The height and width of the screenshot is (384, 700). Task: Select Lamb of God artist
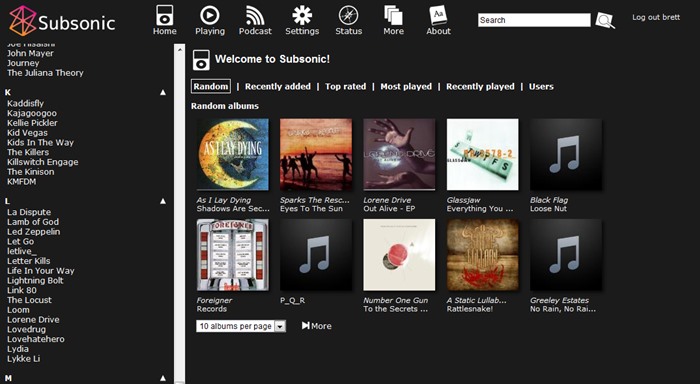point(33,222)
